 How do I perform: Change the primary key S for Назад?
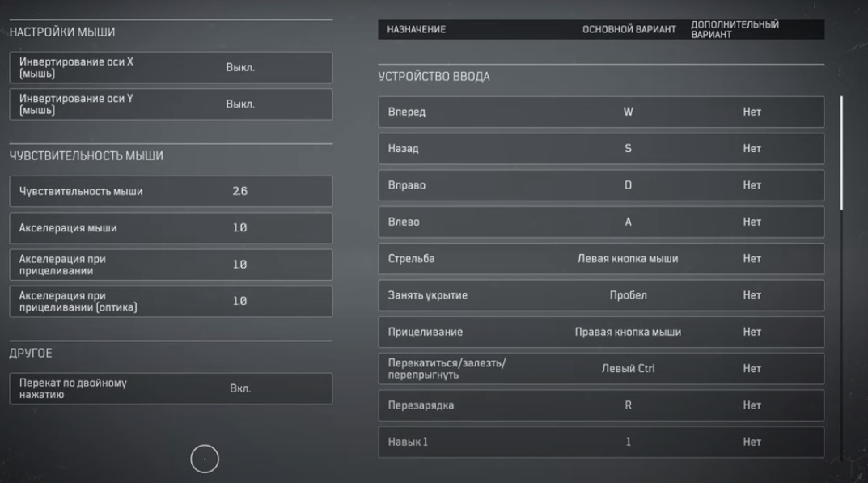628,149
